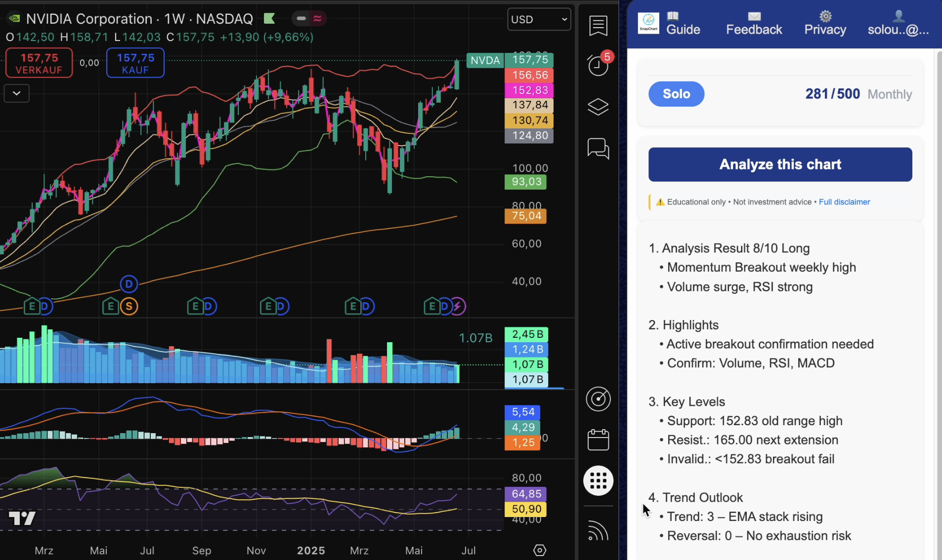This screenshot has height=560, width=942.
Task: Open the chats speech-bubble icon
Action: 598,148
